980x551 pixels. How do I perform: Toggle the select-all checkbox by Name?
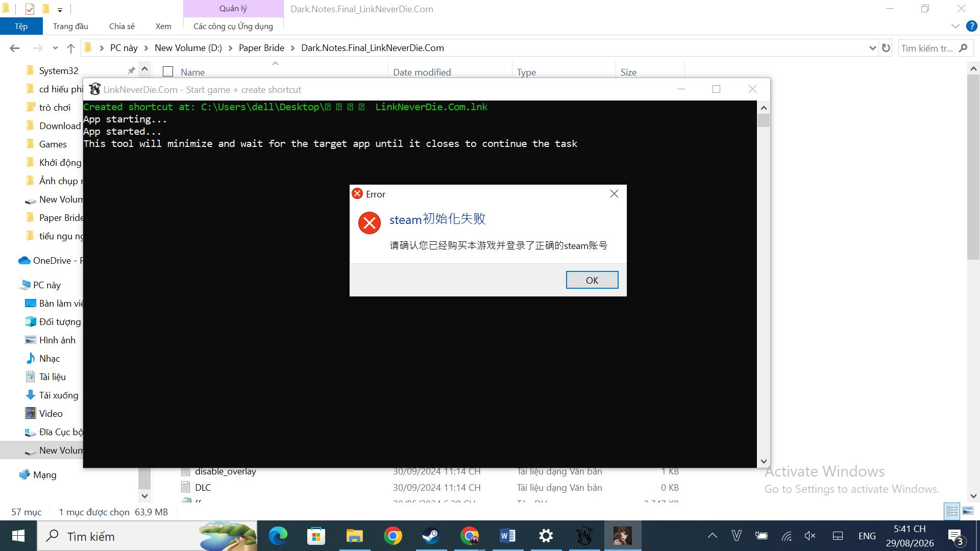tap(168, 72)
